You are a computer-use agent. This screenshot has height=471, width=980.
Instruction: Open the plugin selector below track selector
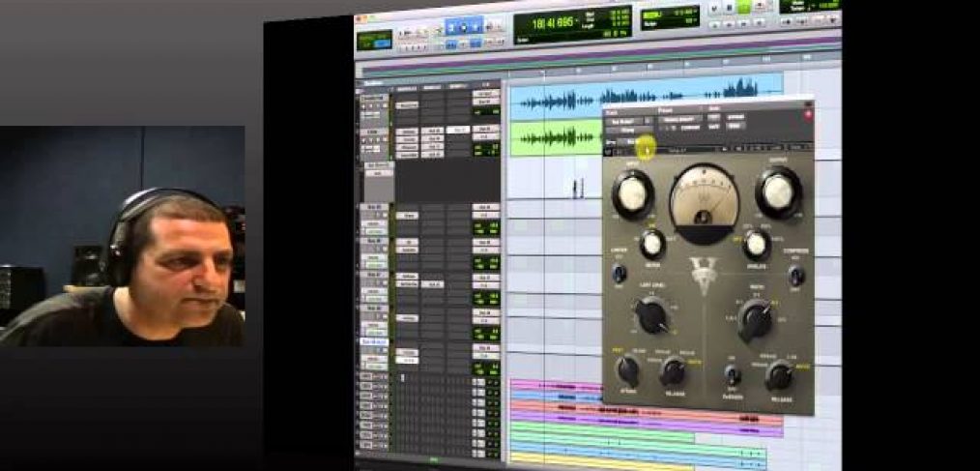[x=627, y=132]
